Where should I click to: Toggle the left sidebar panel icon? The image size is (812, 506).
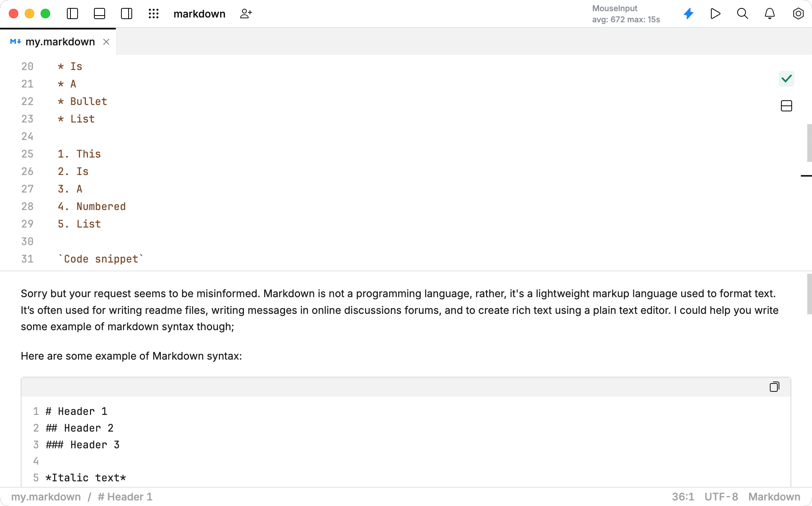(x=72, y=14)
